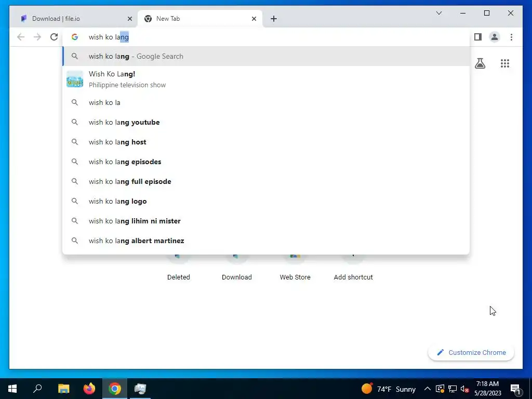532x399 pixels.
Task: Open the Windows Start menu
Action: 12,389
